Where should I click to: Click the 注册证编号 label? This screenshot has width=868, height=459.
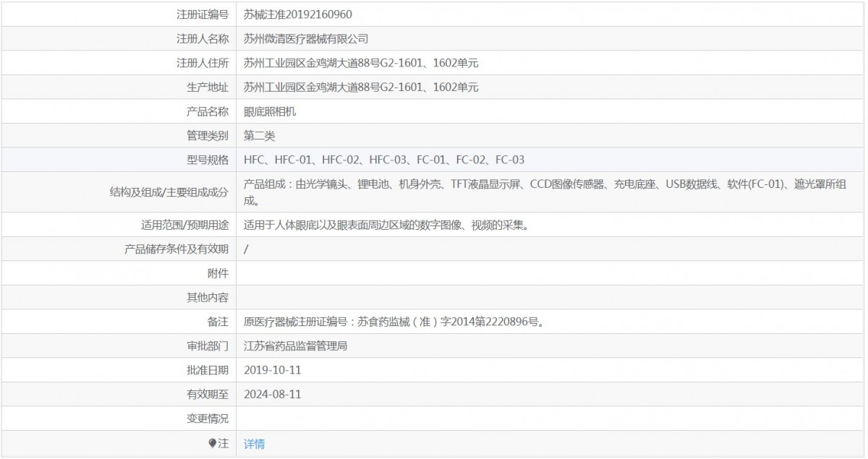(x=203, y=14)
